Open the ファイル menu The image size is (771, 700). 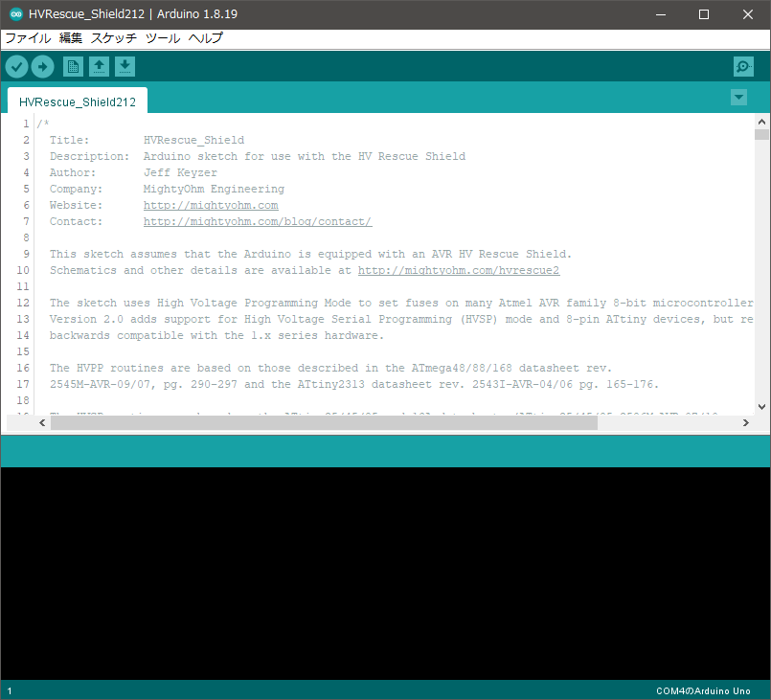(x=28, y=38)
